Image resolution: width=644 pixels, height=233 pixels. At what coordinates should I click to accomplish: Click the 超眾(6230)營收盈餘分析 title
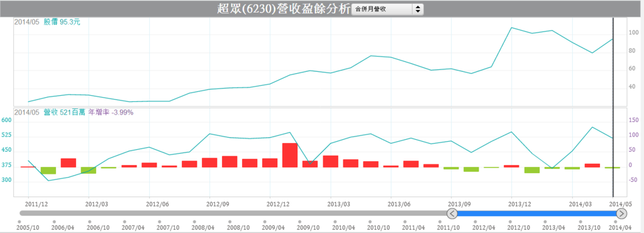[284, 9]
